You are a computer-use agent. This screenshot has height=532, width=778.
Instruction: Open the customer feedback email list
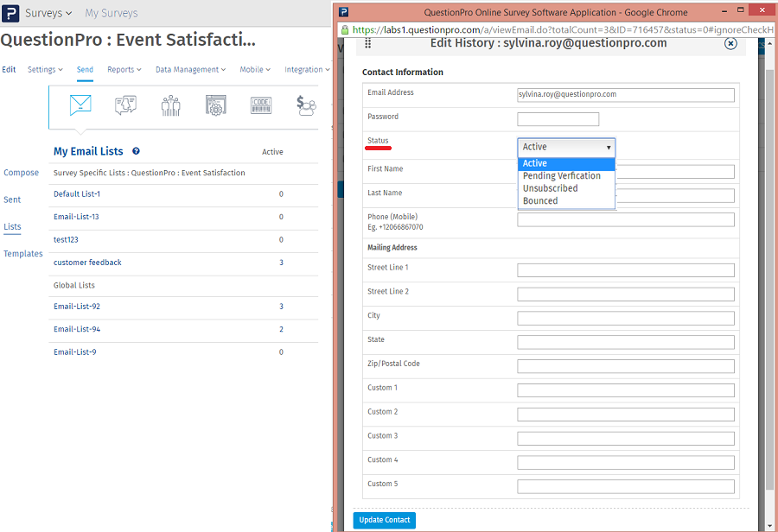[x=86, y=262]
